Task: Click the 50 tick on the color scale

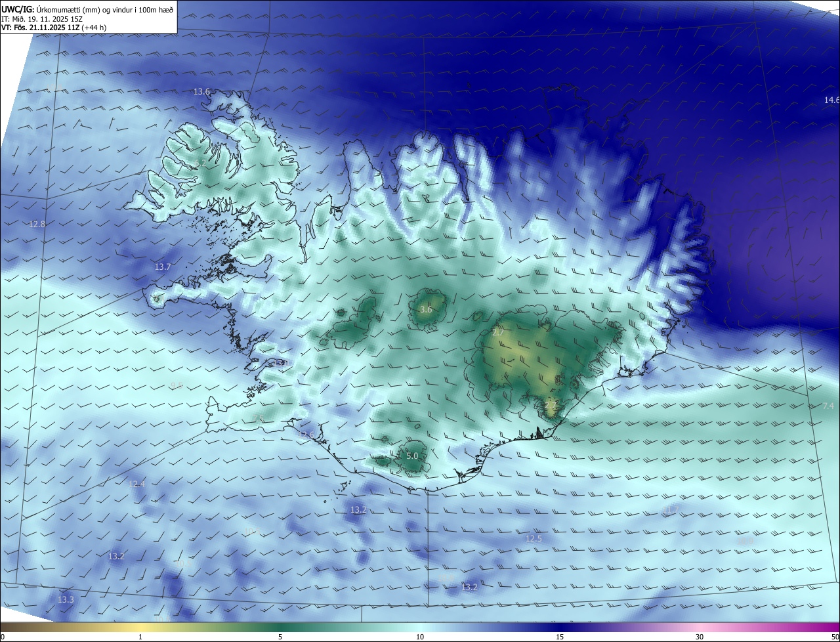Action: click(835, 637)
